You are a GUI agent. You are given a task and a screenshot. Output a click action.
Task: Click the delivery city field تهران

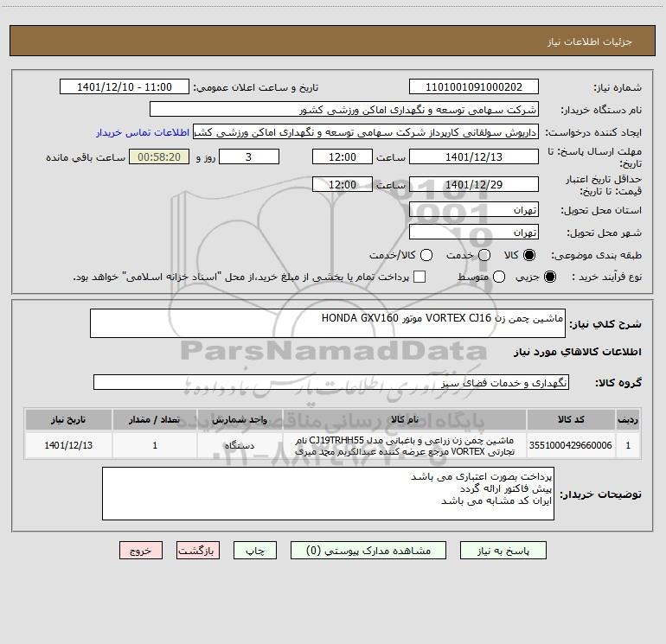(x=474, y=232)
